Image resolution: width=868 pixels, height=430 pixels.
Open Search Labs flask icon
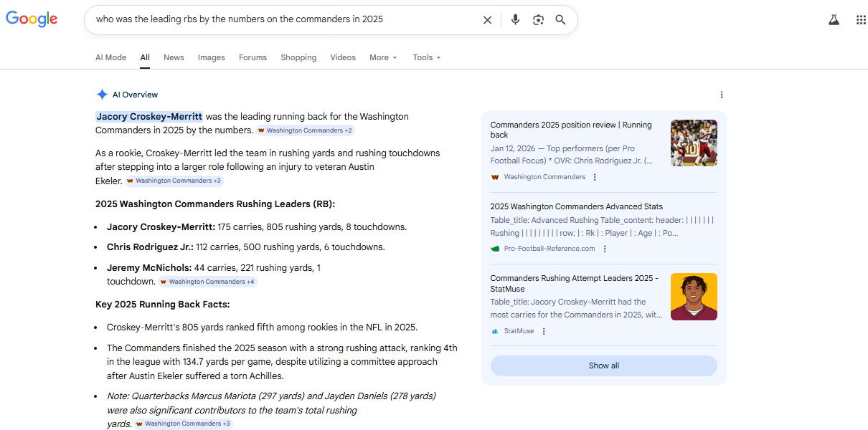[834, 20]
